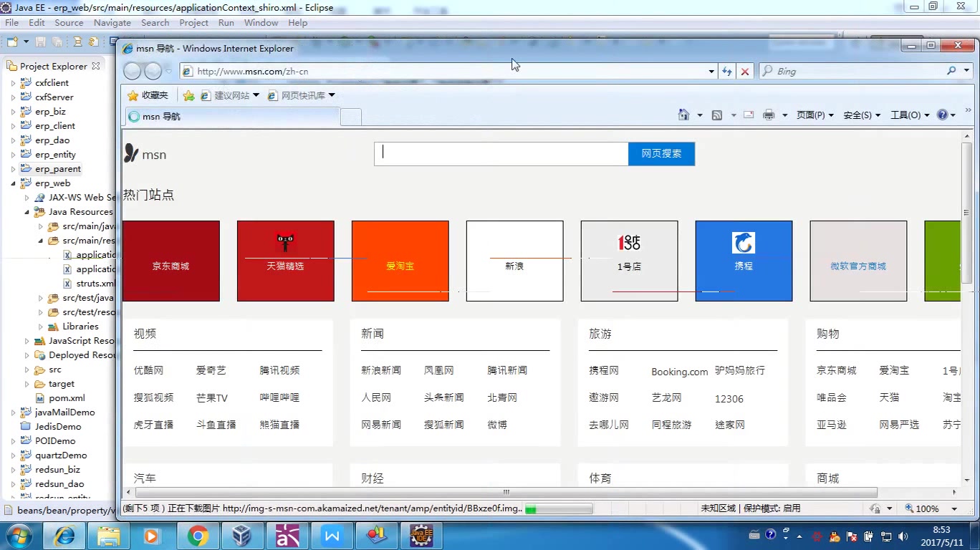Click the page loading progress bar
Image resolution: width=980 pixels, height=550 pixels.
tap(558, 508)
